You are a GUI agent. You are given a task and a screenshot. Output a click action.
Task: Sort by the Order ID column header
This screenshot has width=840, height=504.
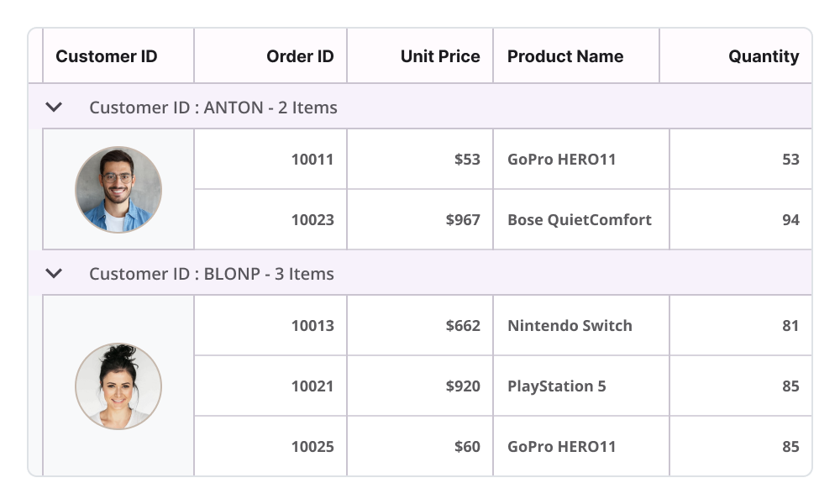300,57
